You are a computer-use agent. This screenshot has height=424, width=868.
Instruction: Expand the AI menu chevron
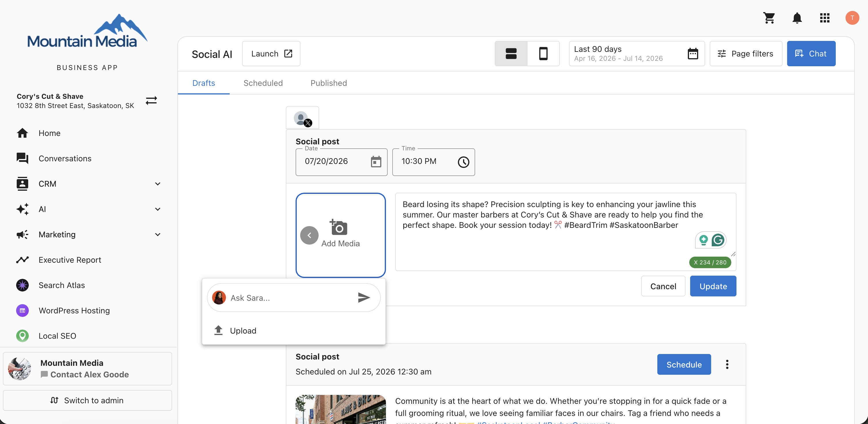[x=157, y=209]
